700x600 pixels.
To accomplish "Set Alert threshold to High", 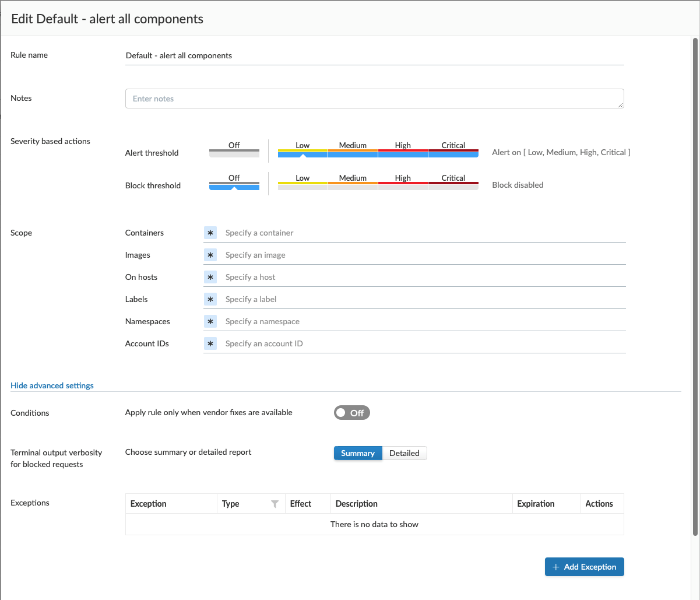I will (403, 150).
